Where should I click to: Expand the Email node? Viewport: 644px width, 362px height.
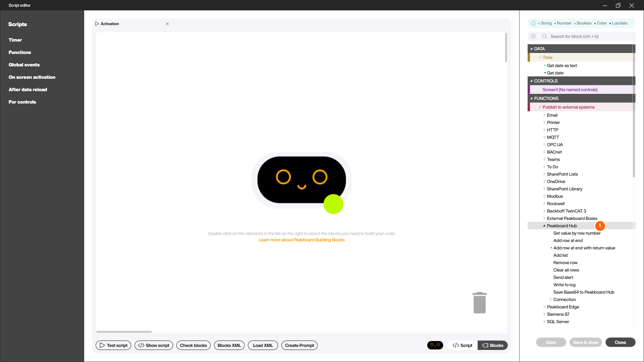click(544, 115)
